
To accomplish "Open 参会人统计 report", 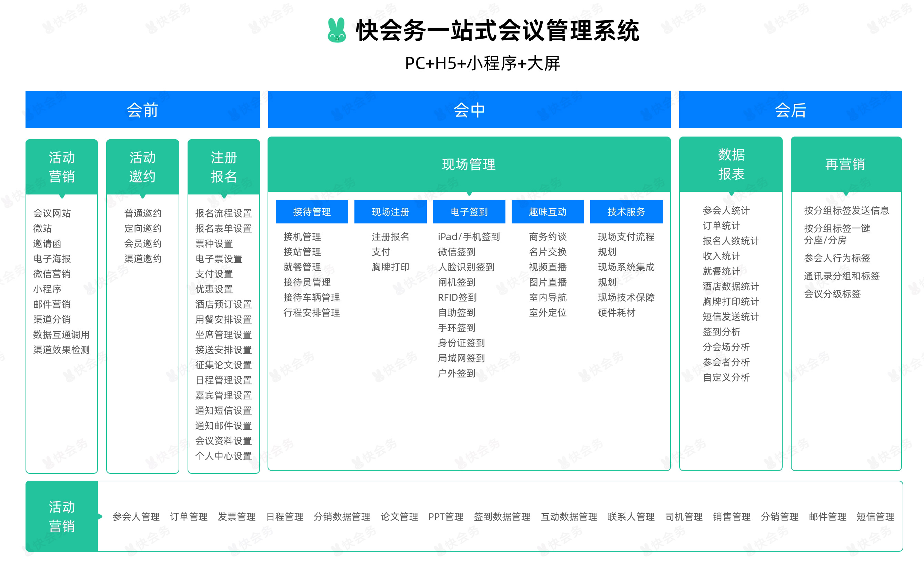I will pos(726,210).
